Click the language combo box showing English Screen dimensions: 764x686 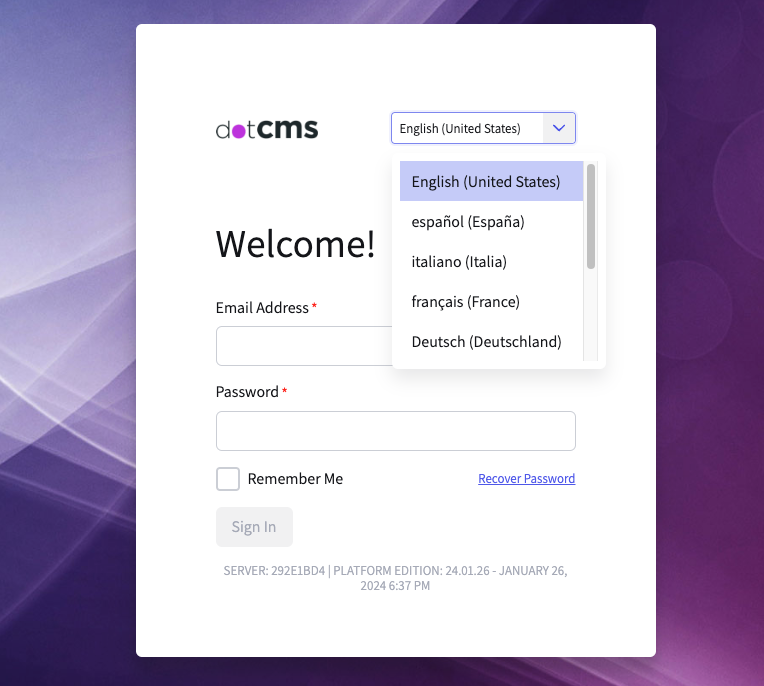pyautogui.click(x=467, y=128)
